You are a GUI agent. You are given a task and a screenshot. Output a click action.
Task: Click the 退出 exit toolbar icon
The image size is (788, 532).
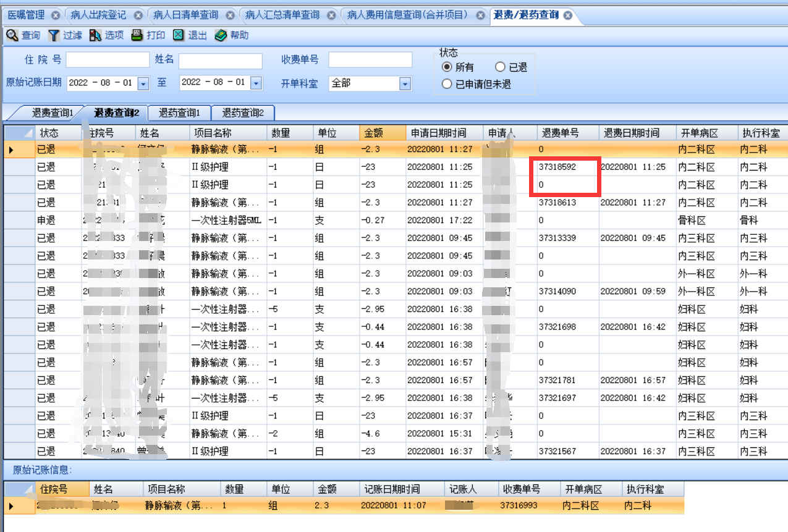pos(179,35)
